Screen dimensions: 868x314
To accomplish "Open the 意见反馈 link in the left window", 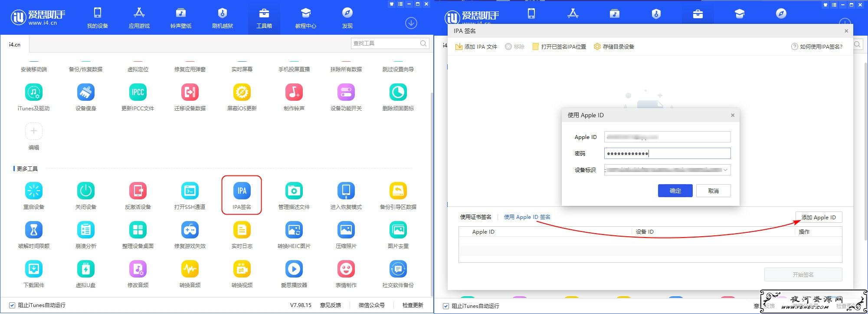I will 331,305.
